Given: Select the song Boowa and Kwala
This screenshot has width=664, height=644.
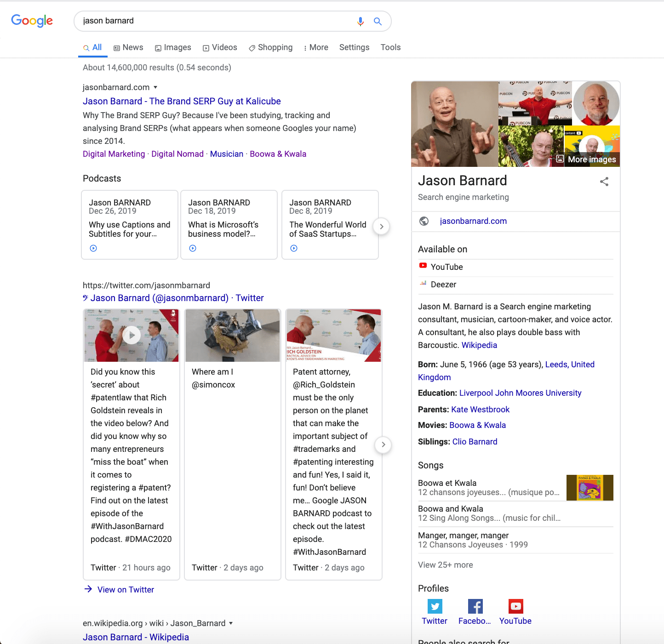Looking at the screenshot, I should pos(515,513).
